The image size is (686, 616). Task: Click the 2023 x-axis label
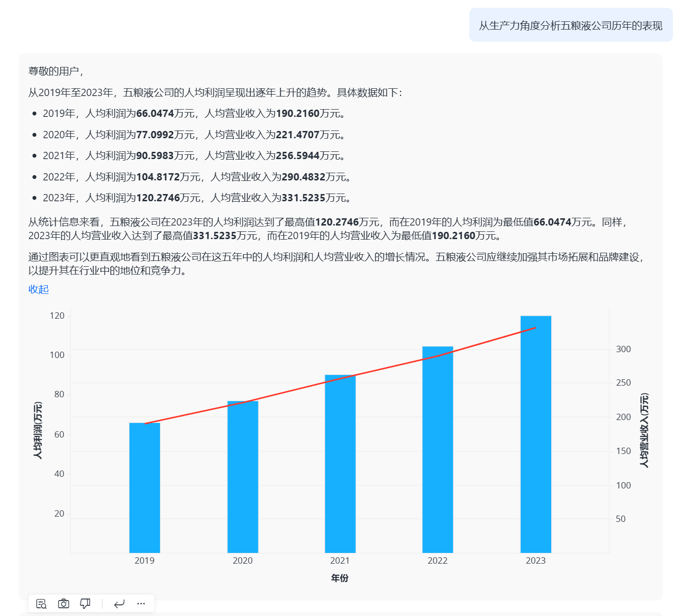point(536,561)
